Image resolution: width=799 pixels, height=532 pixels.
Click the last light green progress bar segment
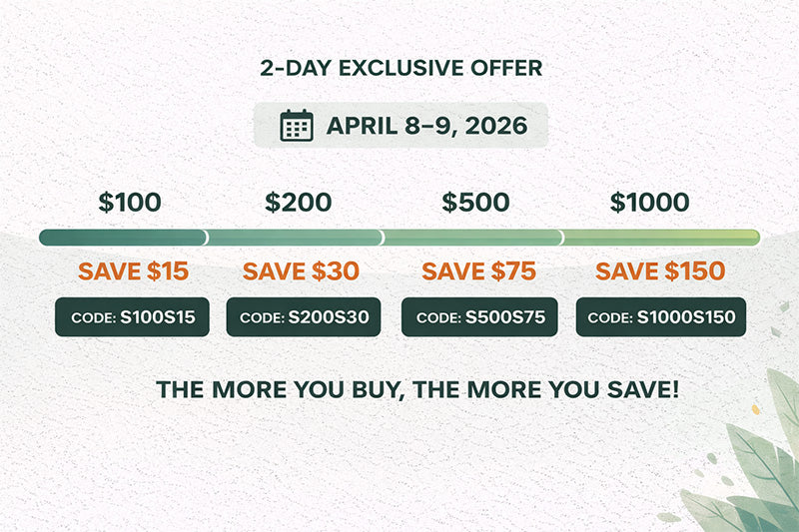661,238
